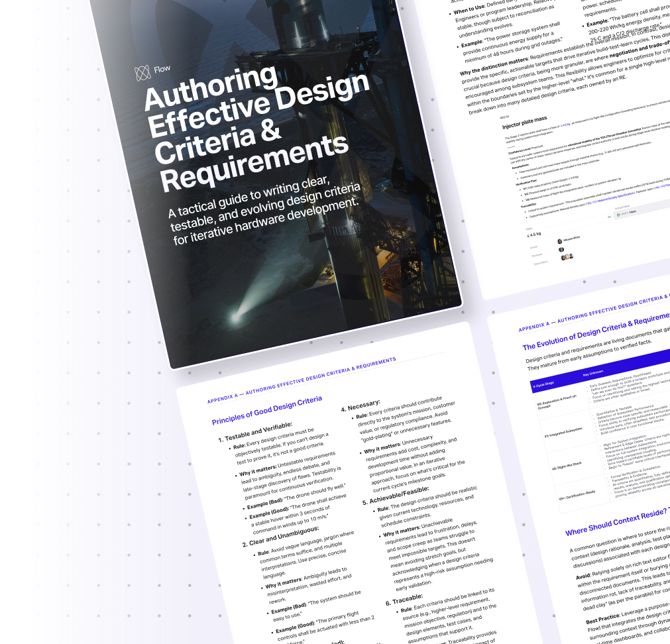
Task: Expand the Assumptions list of the requirement
Action: pyautogui.click(x=520, y=166)
